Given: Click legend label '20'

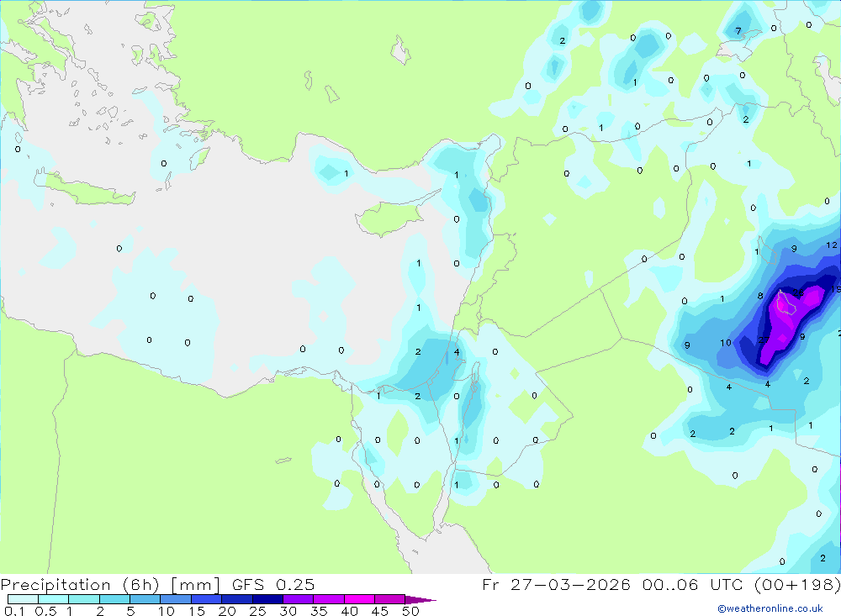Looking at the screenshot, I should [x=227, y=611].
